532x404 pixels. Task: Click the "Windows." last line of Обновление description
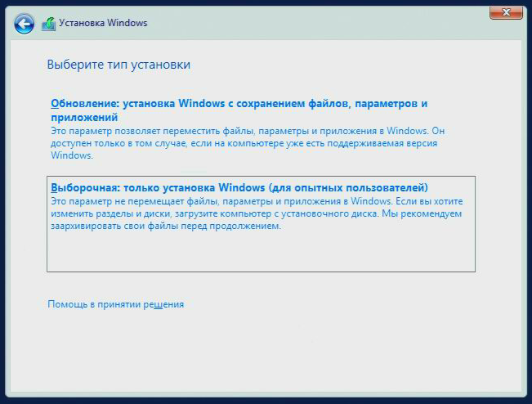(66, 155)
